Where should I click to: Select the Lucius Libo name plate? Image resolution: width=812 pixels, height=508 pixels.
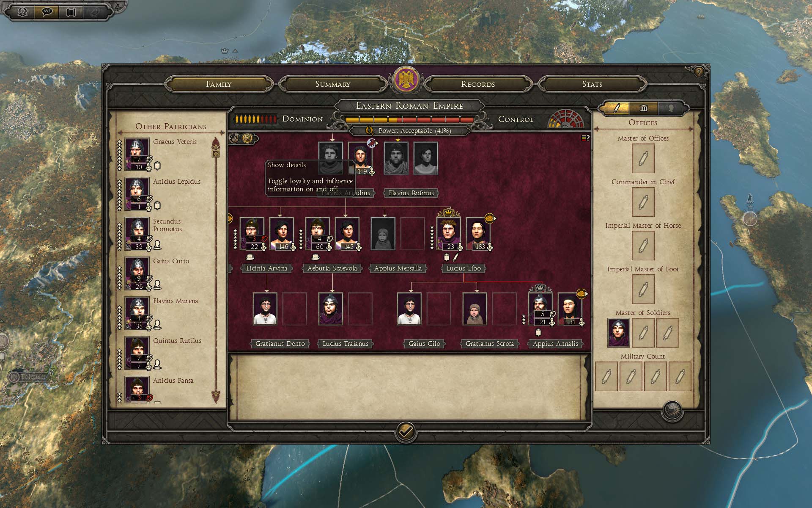click(x=464, y=268)
